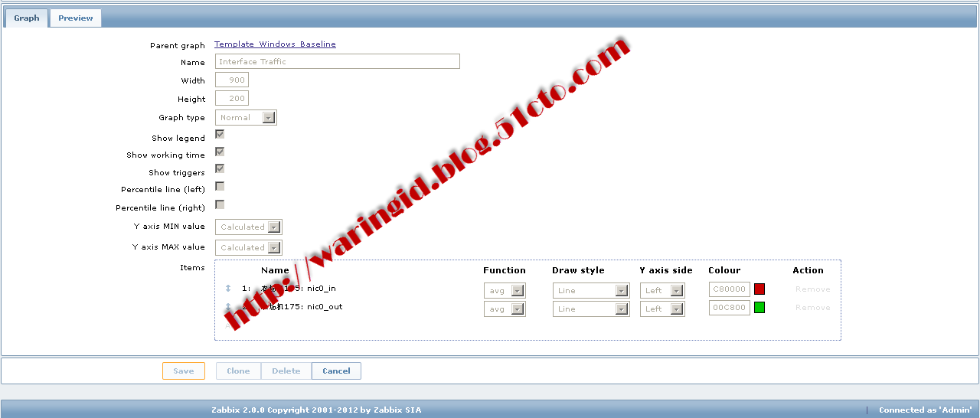This screenshot has height=418, width=980.
Task: Click the Save button
Action: click(184, 371)
